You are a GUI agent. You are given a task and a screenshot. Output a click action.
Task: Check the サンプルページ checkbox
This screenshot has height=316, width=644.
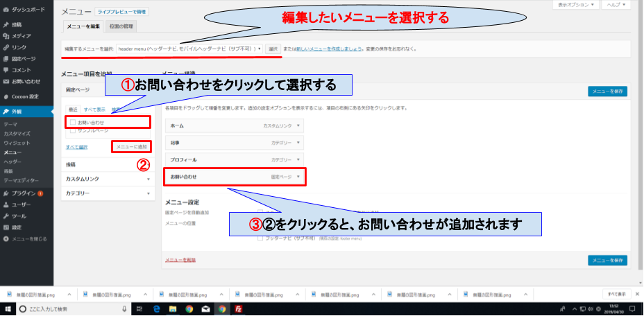[73, 130]
